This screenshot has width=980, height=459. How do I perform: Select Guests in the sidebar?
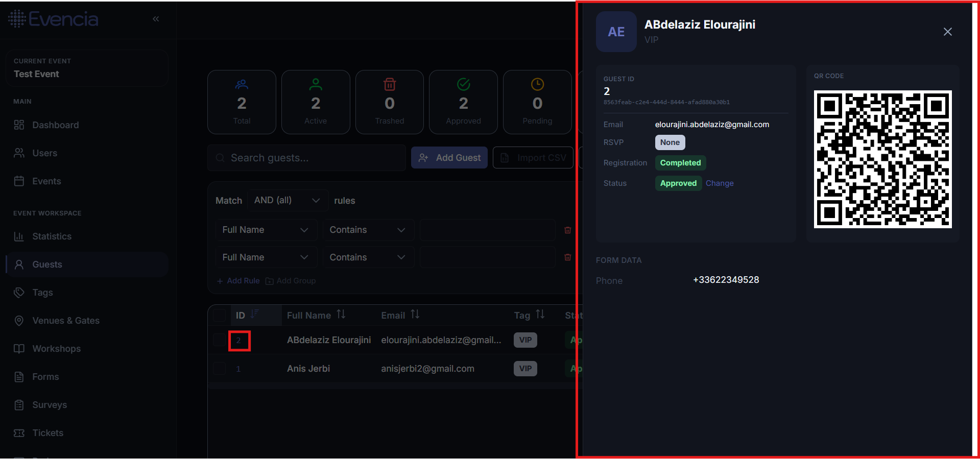click(x=87, y=264)
